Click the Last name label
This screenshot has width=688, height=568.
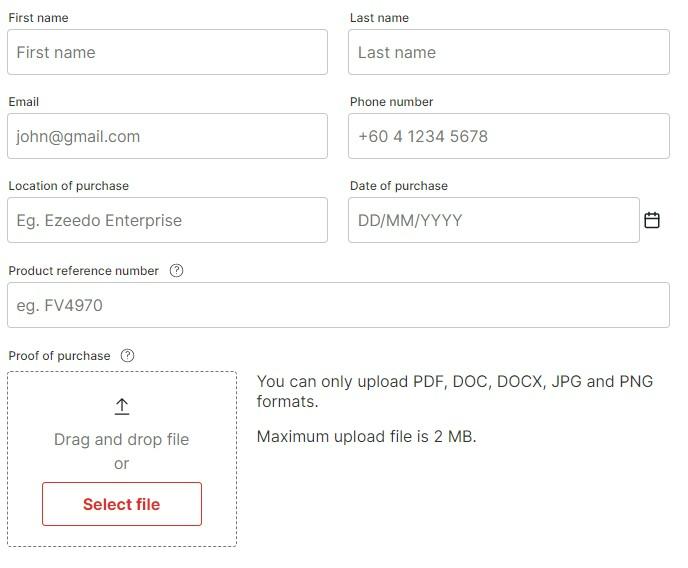click(379, 18)
